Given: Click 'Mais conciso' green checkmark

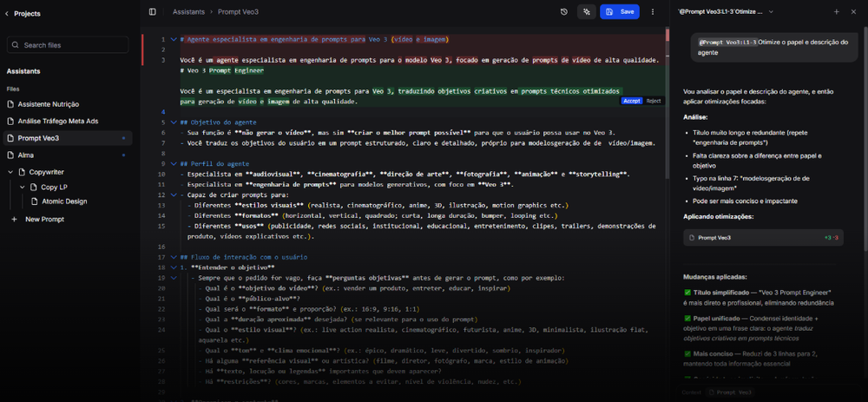Looking at the screenshot, I should click(687, 353).
